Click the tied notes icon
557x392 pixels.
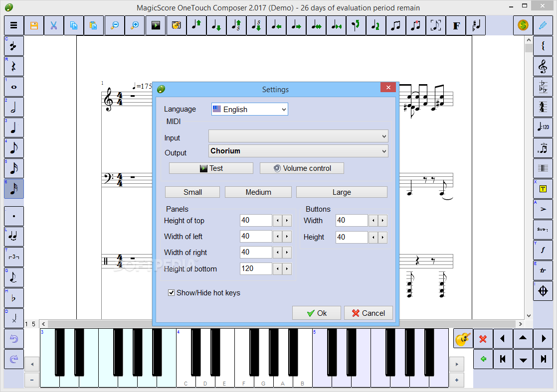14,237
